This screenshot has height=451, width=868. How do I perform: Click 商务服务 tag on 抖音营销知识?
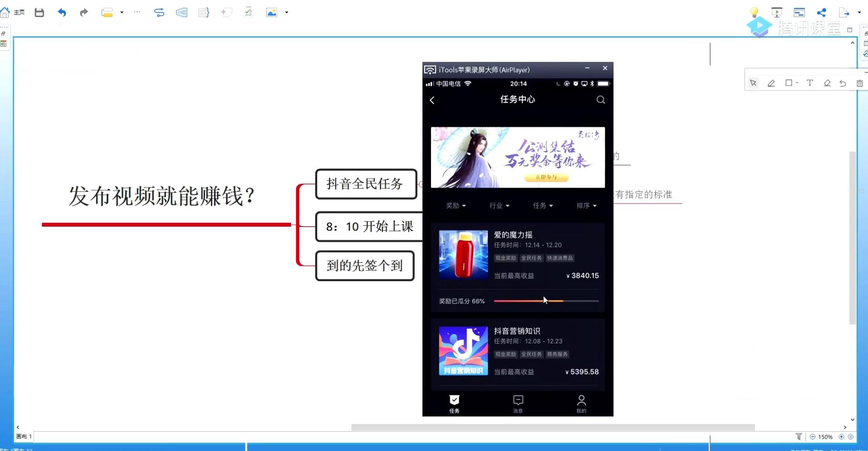tap(557, 354)
